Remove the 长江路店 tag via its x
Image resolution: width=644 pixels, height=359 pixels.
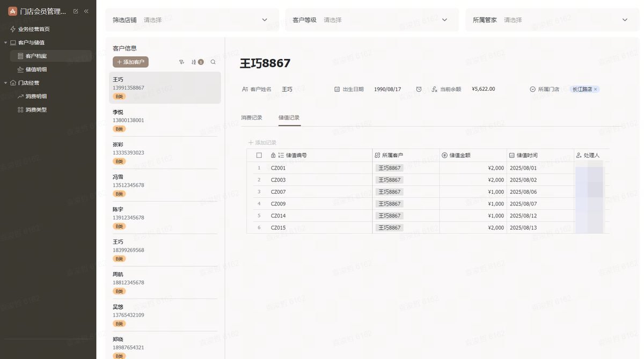(596, 89)
